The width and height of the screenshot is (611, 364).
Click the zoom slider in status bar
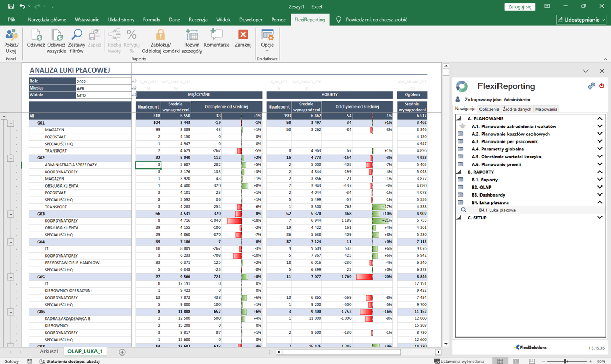coord(566,361)
